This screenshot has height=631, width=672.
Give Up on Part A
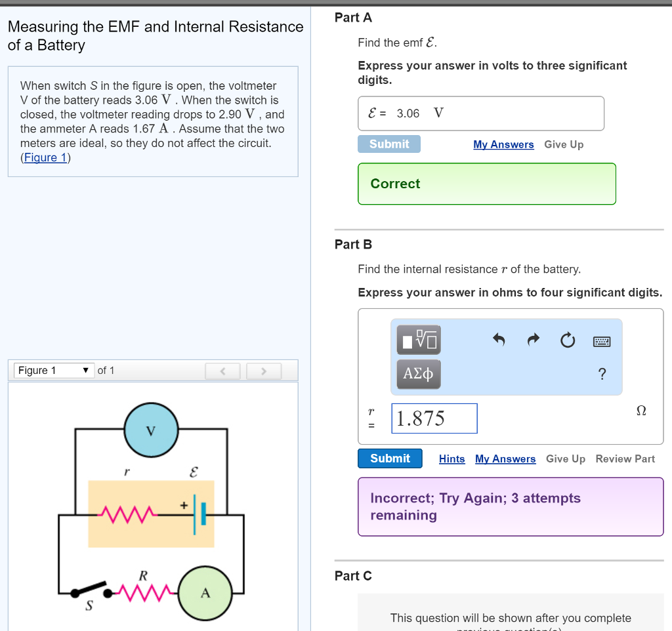(563, 144)
